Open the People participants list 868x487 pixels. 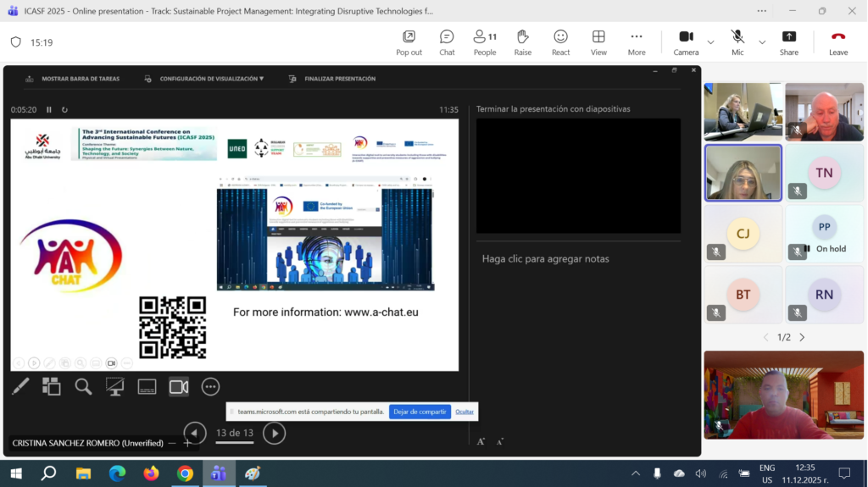pyautogui.click(x=485, y=42)
